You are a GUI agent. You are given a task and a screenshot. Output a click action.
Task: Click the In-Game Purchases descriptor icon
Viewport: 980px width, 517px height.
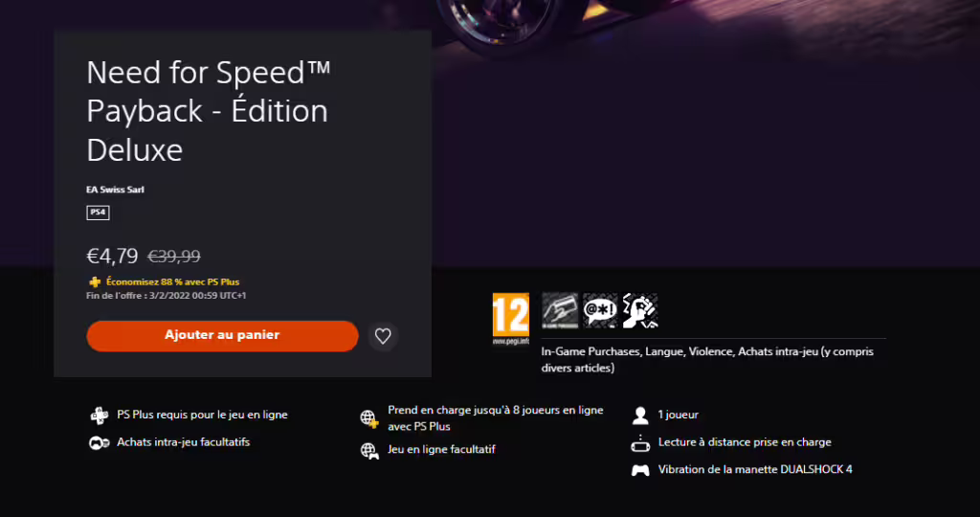tap(560, 310)
